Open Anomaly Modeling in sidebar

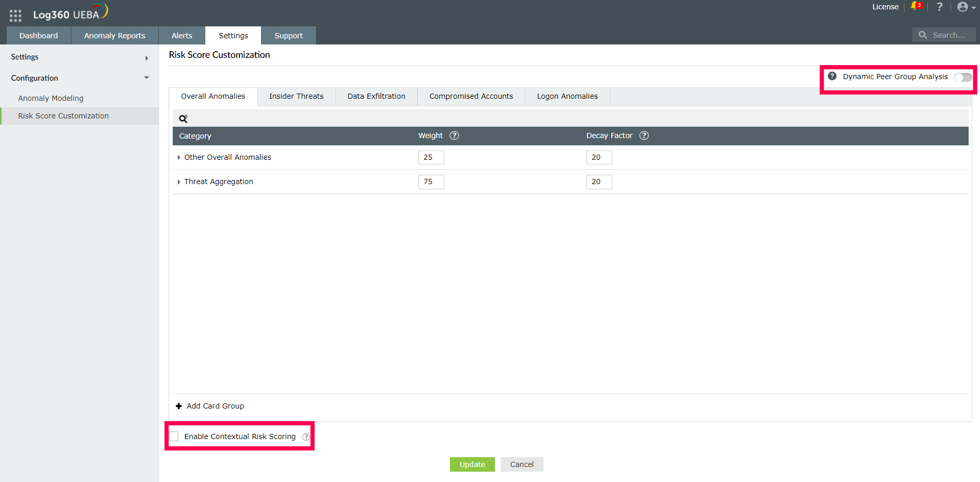pos(51,98)
